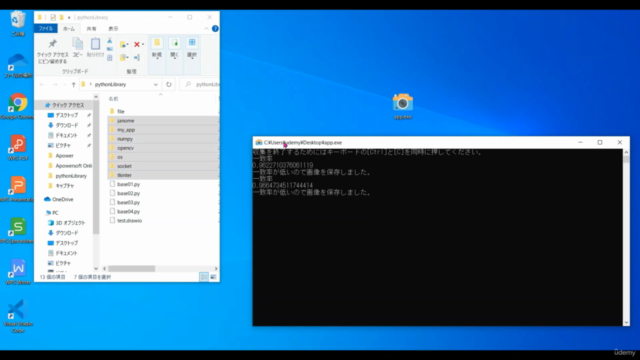
Task: Click the 名前 column header
Action: point(113,99)
